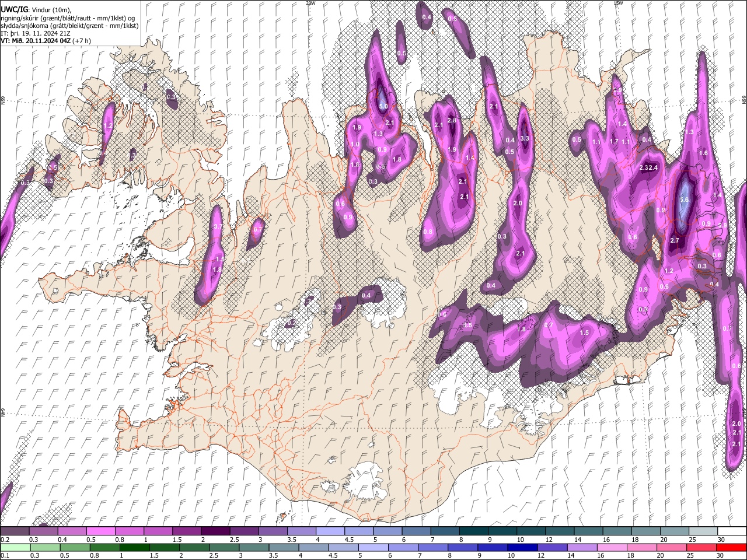This screenshot has height=560, width=747.
Task: Click the 2.32.4 overlapping value label
Action: tap(648, 167)
